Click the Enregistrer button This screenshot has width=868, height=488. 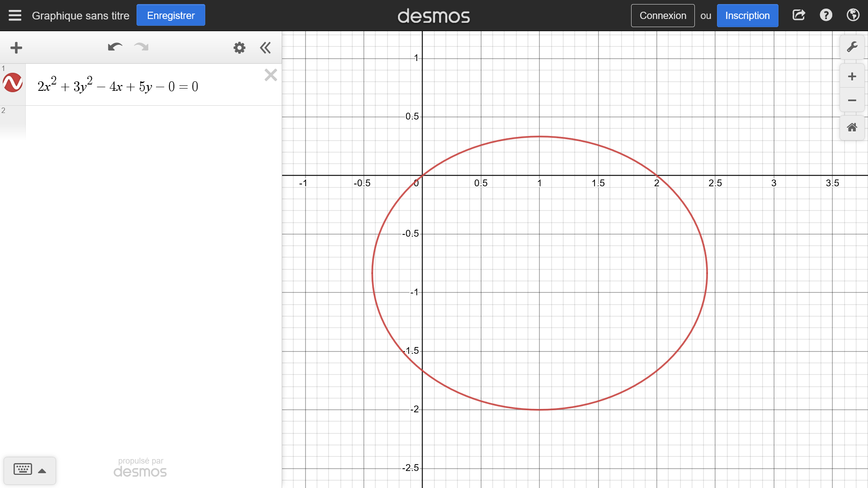pos(170,15)
